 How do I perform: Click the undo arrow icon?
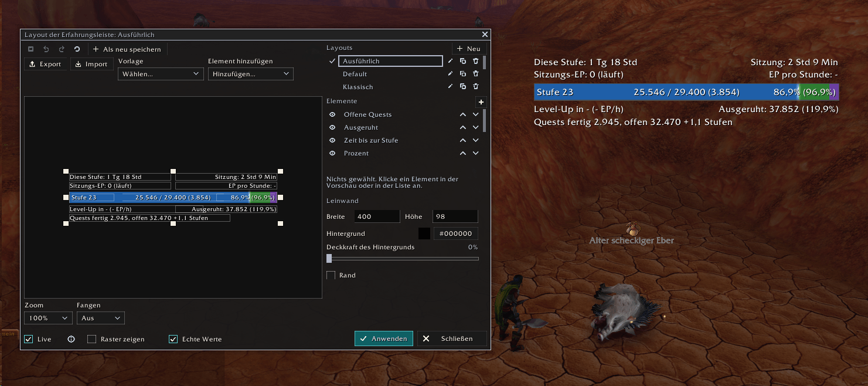[46, 49]
